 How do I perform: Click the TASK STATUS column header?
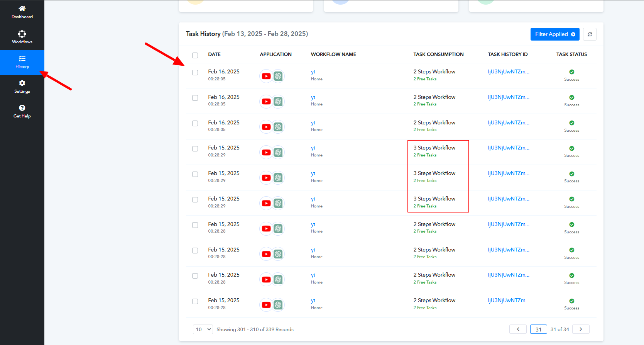click(572, 54)
